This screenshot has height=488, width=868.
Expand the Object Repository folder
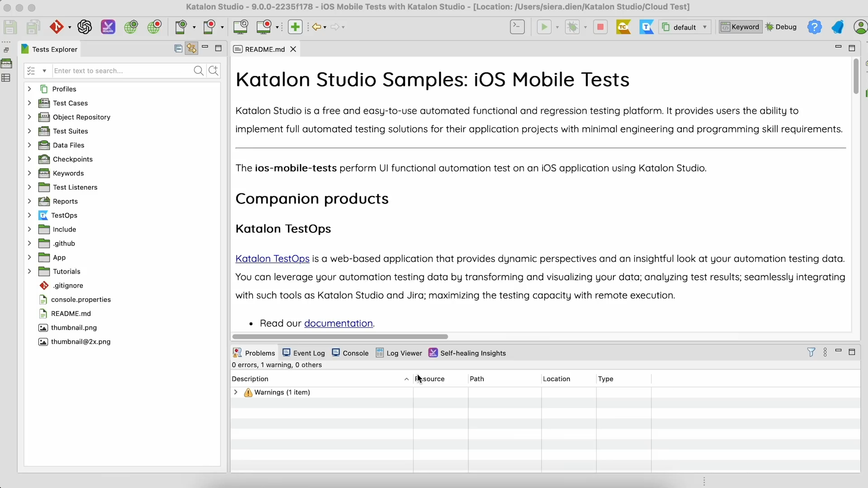(x=29, y=117)
